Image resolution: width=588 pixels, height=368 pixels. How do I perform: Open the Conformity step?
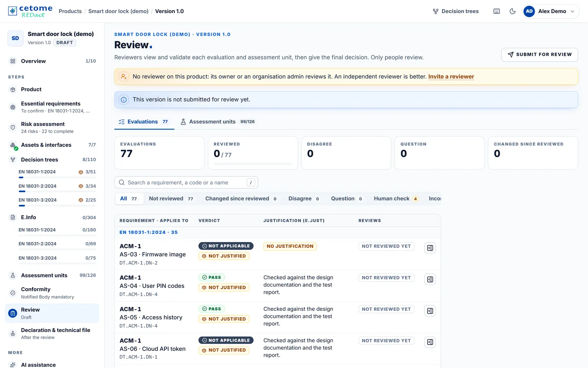click(52, 293)
